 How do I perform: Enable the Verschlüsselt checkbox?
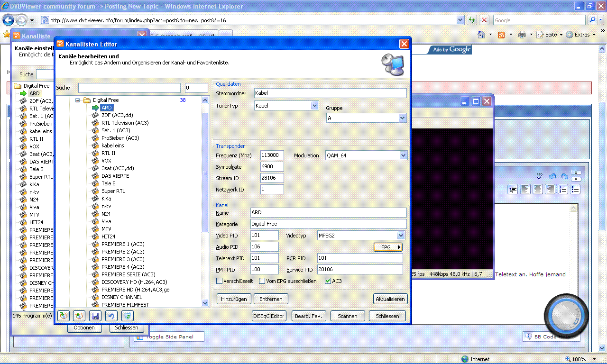220,281
